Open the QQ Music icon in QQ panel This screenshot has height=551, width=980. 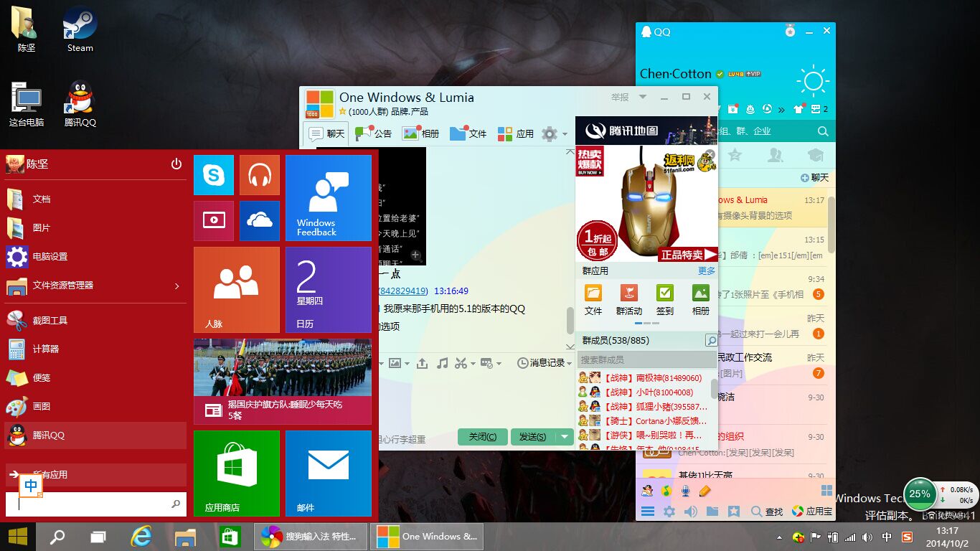[x=666, y=491]
